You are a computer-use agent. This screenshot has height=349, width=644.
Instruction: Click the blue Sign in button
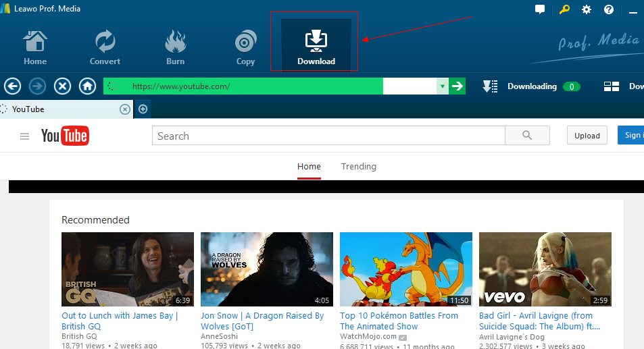point(631,135)
